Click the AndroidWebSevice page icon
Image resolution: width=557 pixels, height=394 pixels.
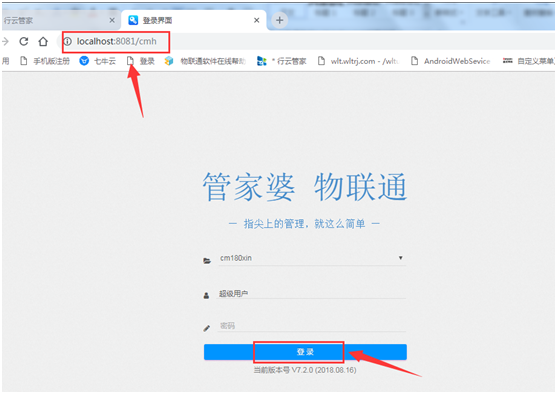pyautogui.click(x=414, y=61)
